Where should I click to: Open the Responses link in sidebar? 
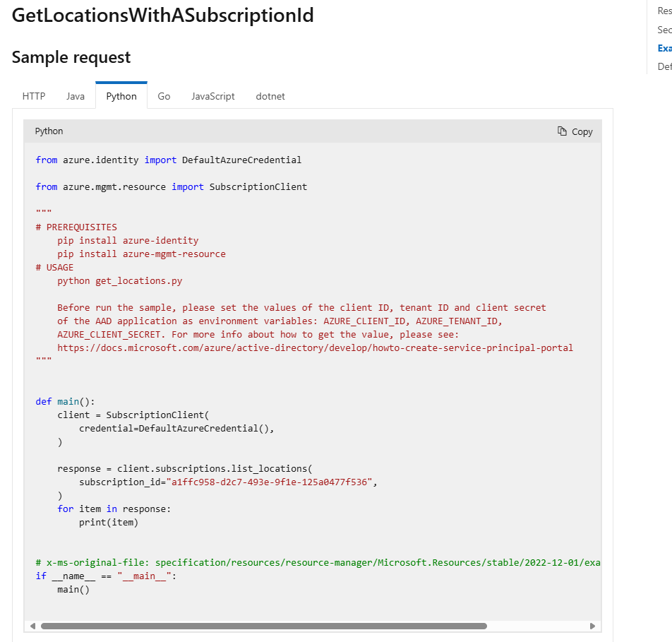click(664, 11)
